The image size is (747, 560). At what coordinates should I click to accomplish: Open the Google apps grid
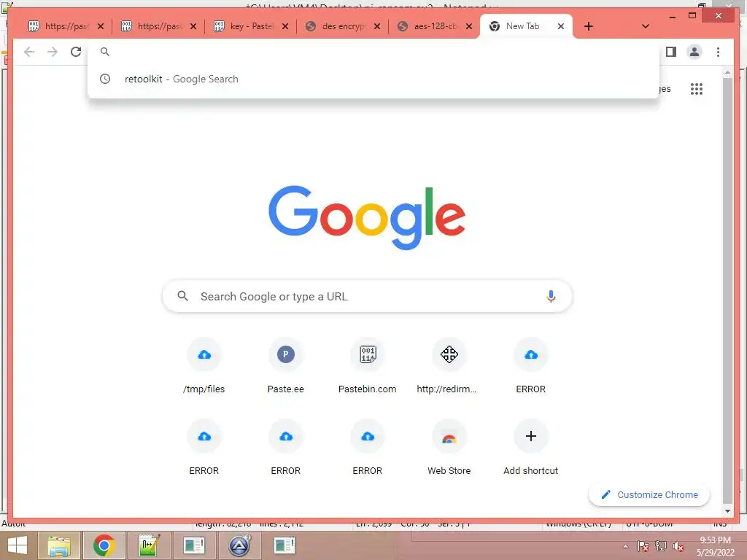coord(697,89)
